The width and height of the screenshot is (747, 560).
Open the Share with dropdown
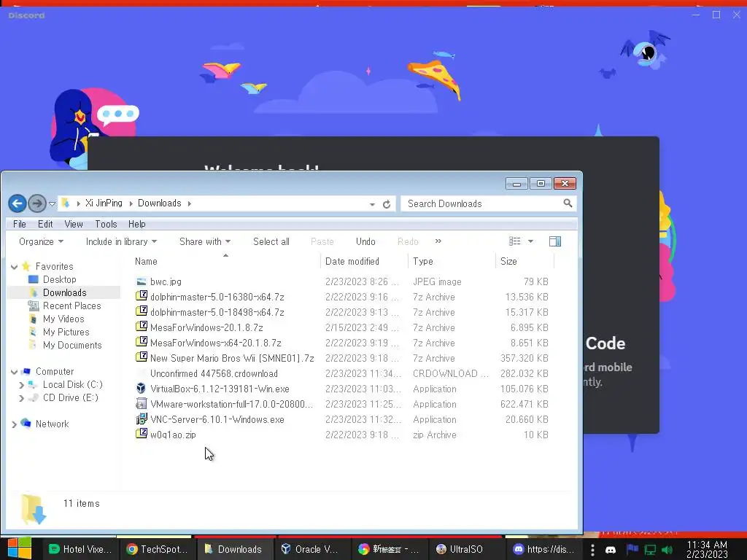click(205, 241)
